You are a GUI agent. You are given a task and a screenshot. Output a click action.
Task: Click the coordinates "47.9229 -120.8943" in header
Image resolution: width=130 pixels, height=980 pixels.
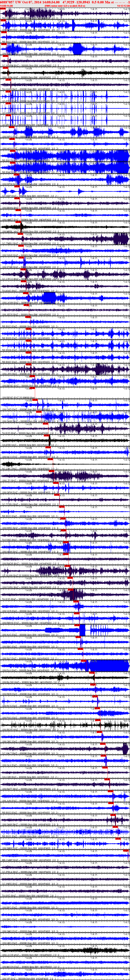tap(76, 2)
